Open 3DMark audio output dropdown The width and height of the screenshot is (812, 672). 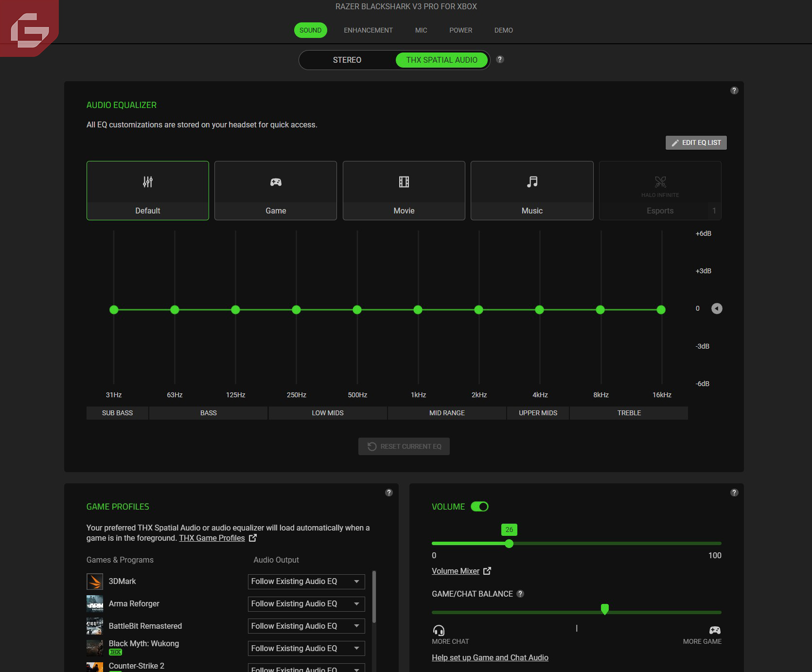tap(306, 582)
